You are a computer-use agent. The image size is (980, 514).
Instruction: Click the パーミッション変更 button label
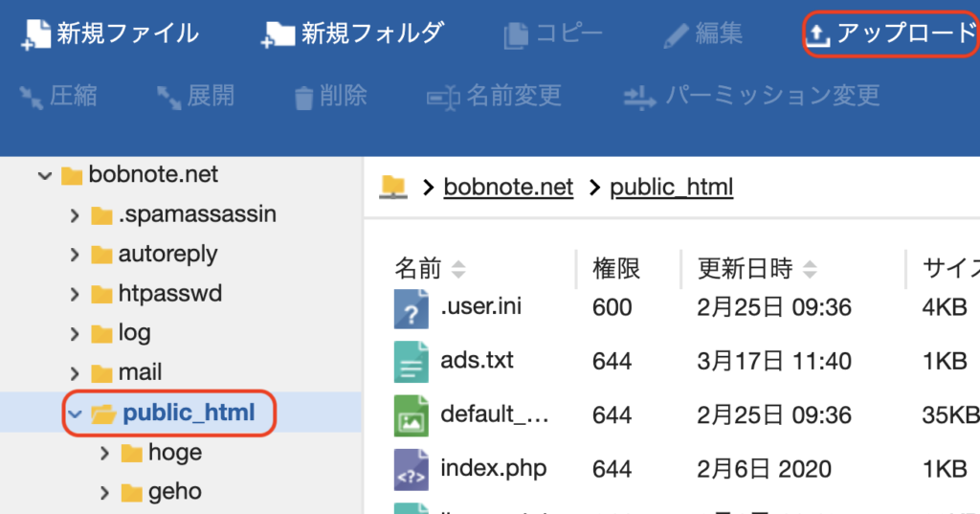(772, 96)
